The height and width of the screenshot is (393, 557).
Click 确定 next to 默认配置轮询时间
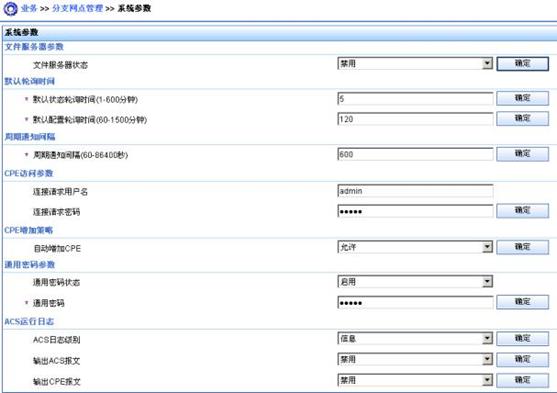(x=522, y=118)
